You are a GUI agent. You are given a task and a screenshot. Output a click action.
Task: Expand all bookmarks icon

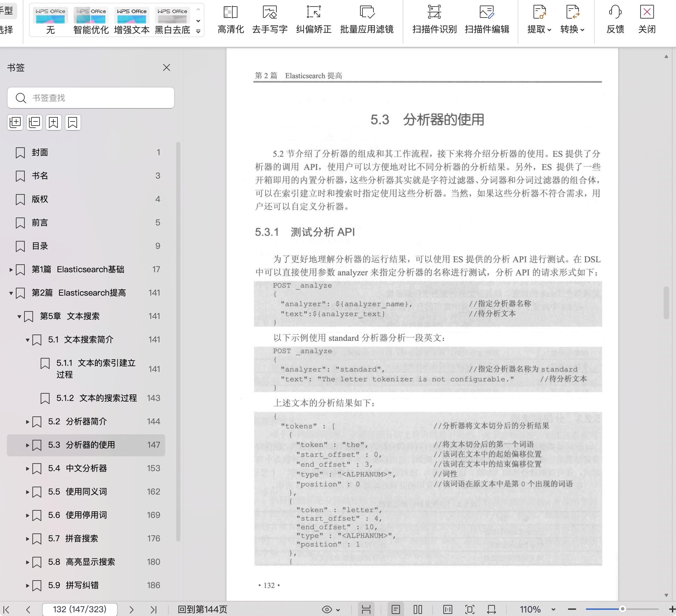tap(15, 123)
